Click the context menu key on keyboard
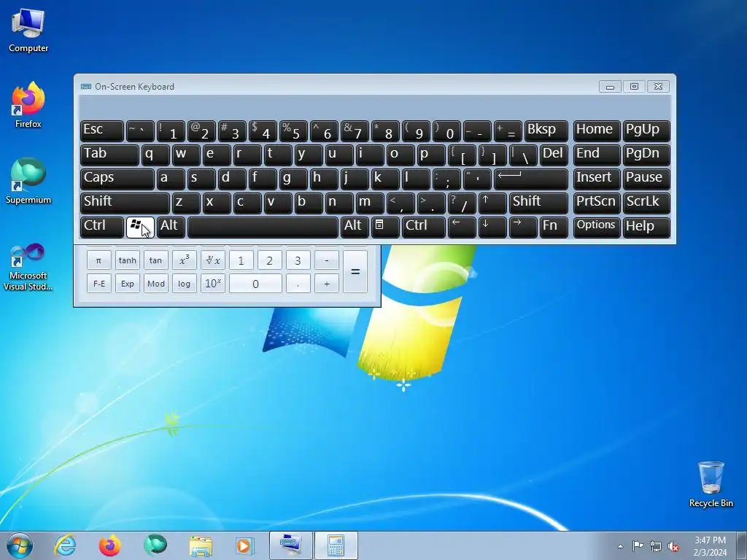Screen dimensions: 747x560 click(x=385, y=227)
